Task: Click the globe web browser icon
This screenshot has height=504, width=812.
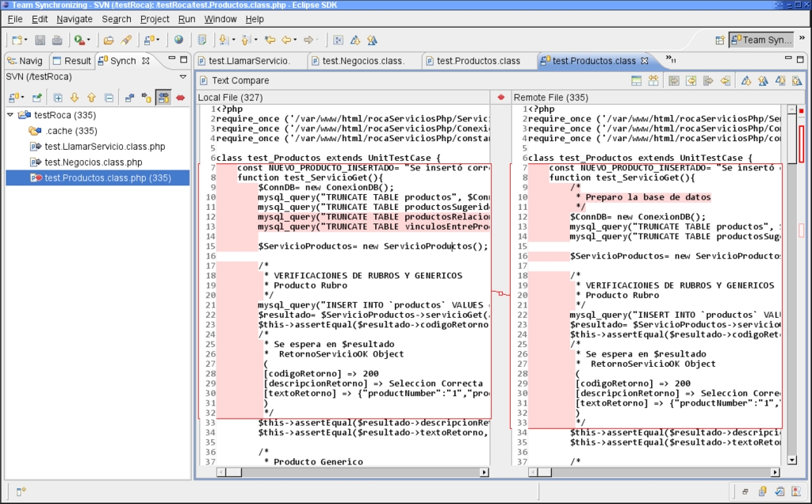Action: coord(178,40)
